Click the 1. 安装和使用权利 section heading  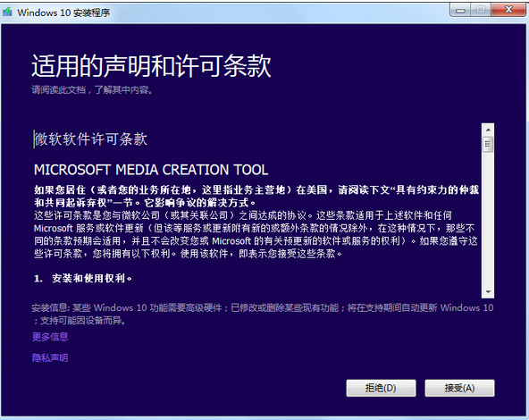[83, 278]
